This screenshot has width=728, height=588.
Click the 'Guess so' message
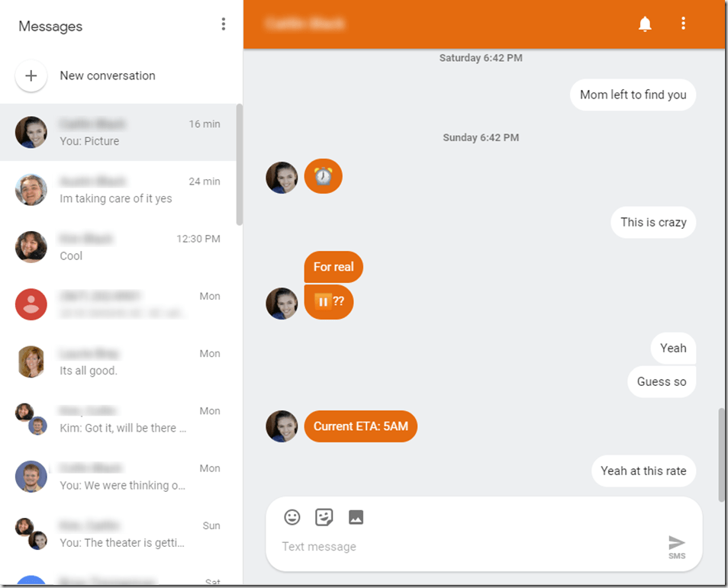tap(662, 381)
